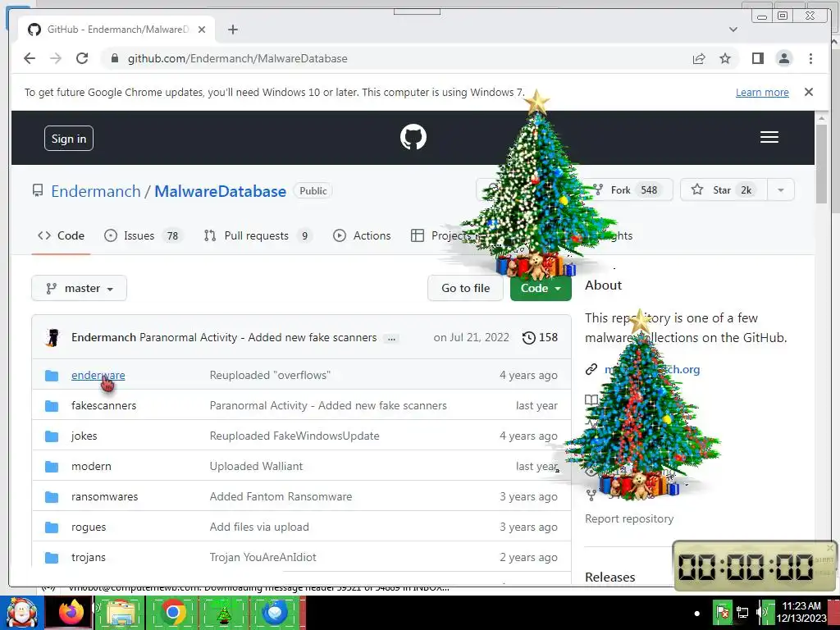Image resolution: width=840 pixels, height=630 pixels.
Task: Open the rogues folder
Action: pyautogui.click(x=89, y=527)
